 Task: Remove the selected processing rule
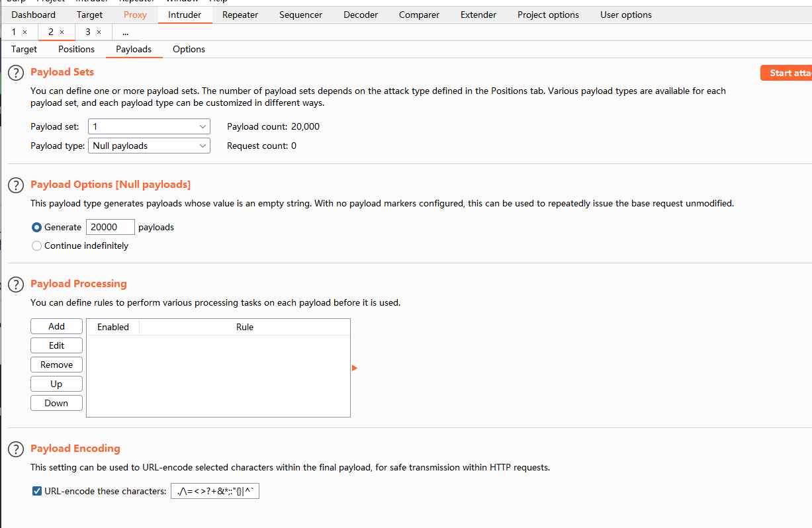(x=56, y=365)
